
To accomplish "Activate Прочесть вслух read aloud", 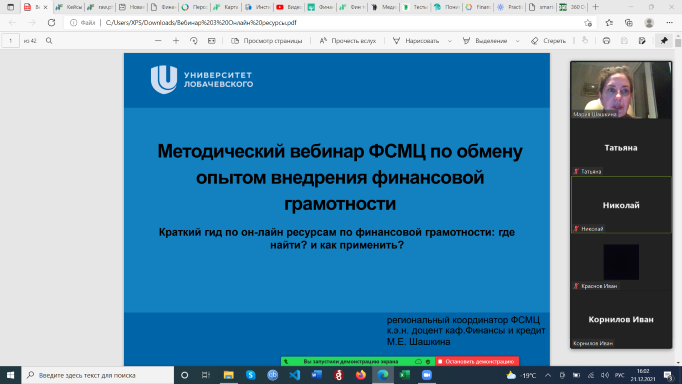I will pyautogui.click(x=348, y=40).
